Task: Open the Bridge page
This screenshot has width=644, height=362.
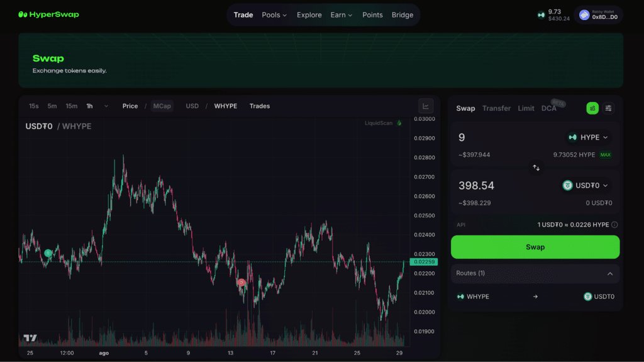Action: (402, 15)
